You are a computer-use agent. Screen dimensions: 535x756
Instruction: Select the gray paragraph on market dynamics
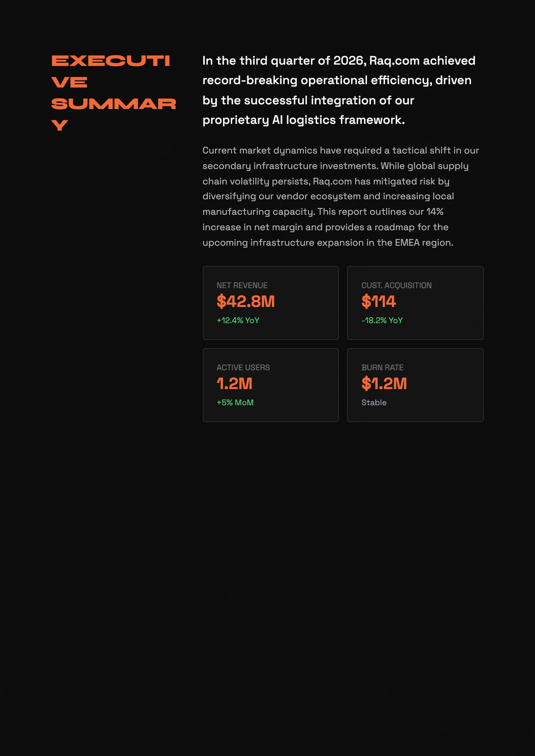[340, 196]
